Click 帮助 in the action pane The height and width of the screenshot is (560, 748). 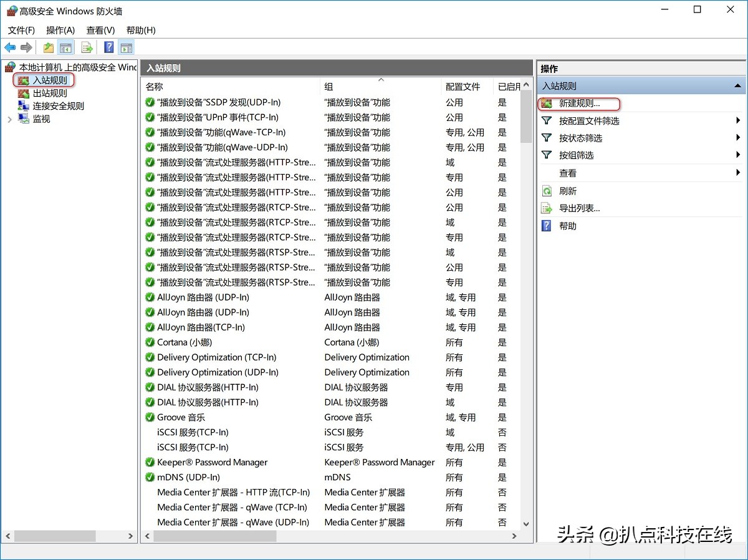click(567, 226)
